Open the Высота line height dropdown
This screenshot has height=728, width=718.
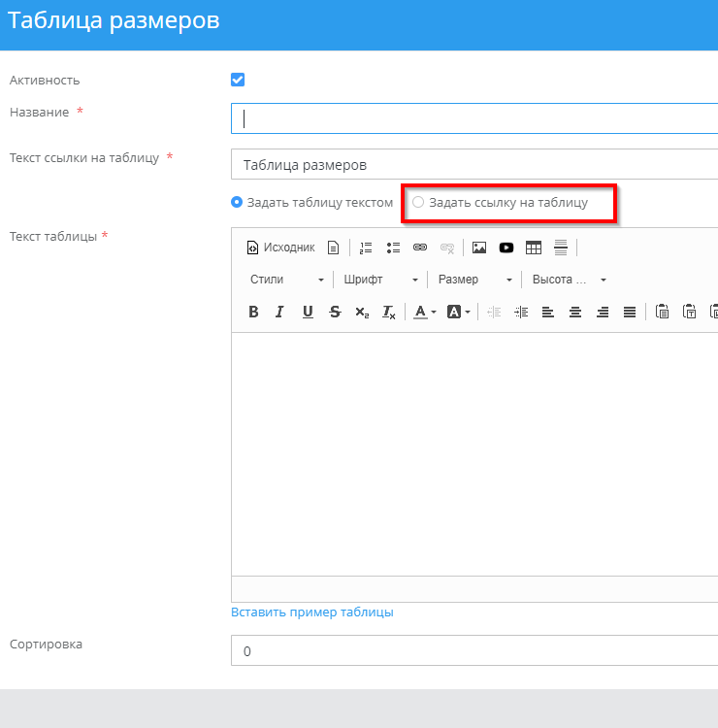pos(569,280)
